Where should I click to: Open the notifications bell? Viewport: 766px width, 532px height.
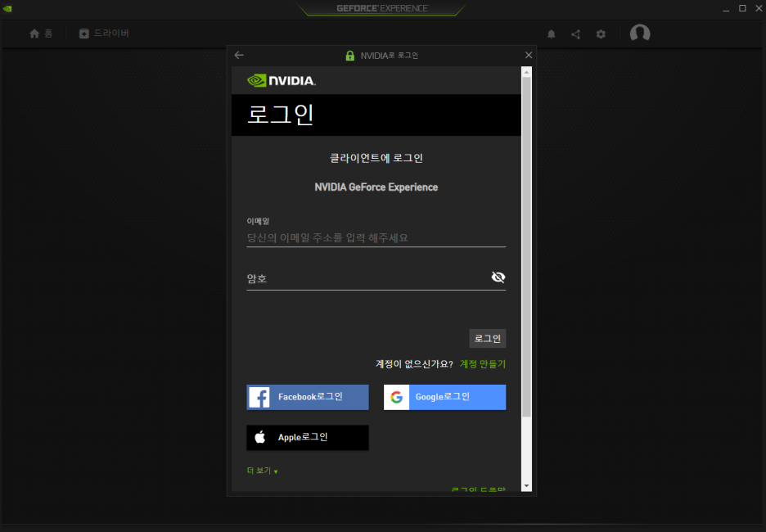pyautogui.click(x=551, y=34)
